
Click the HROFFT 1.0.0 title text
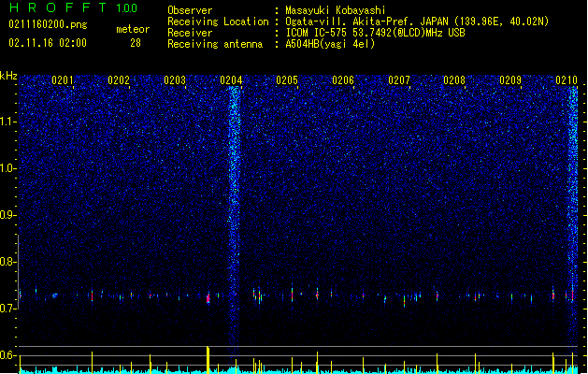pyautogui.click(x=73, y=7)
